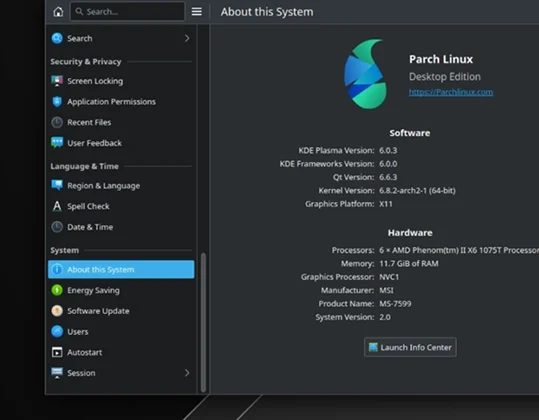This screenshot has height=420, width=539.
Task: Click the Energy Saving green icon
Action: pyautogui.click(x=57, y=290)
